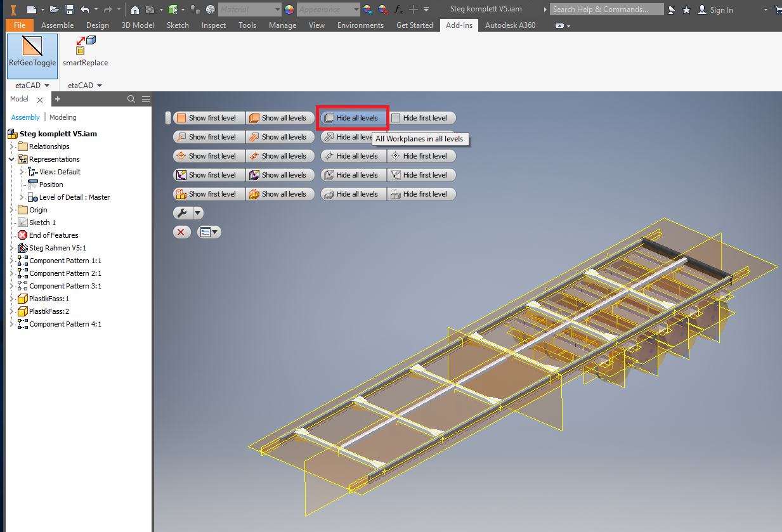Click the Clear appearance icon with red X

[x=383, y=10]
